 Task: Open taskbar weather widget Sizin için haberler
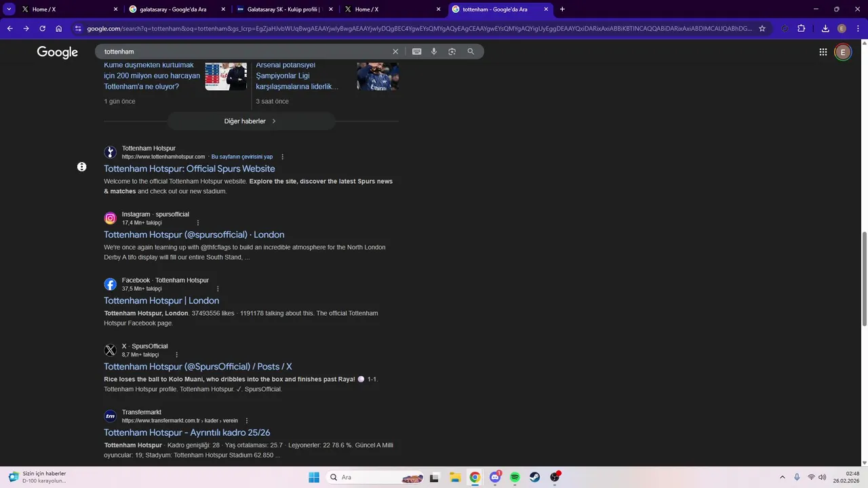[x=37, y=477]
